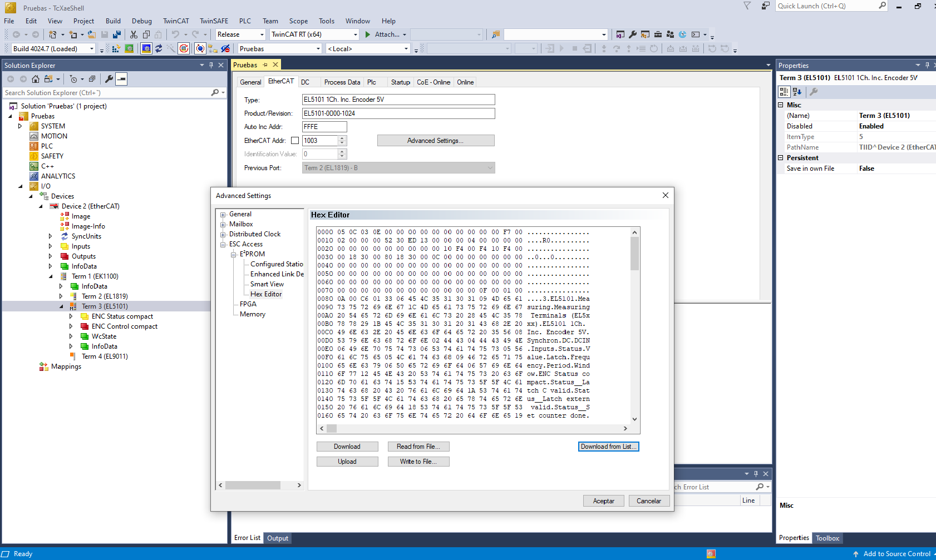Viewport: 936px width, 560px height.
Task: Click Solution Explorer wrench properties icon
Action: [109, 79]
